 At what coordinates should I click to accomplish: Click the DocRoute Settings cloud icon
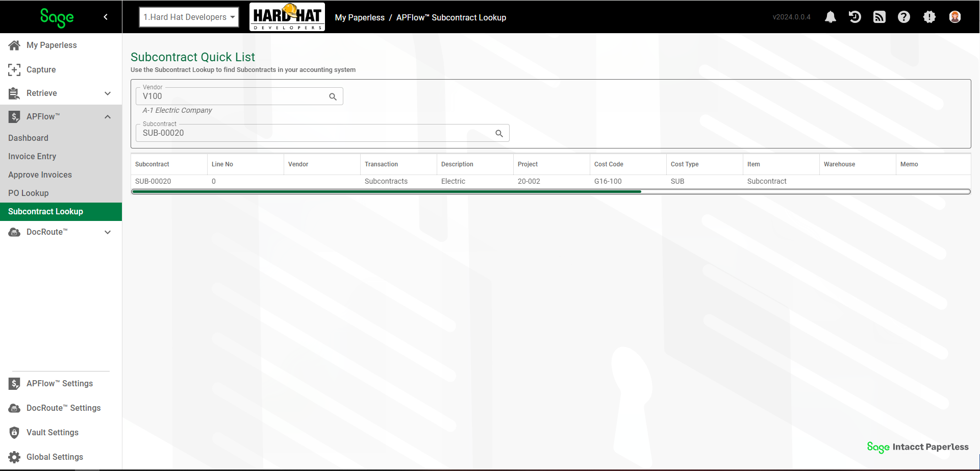[x=14, y=408]
